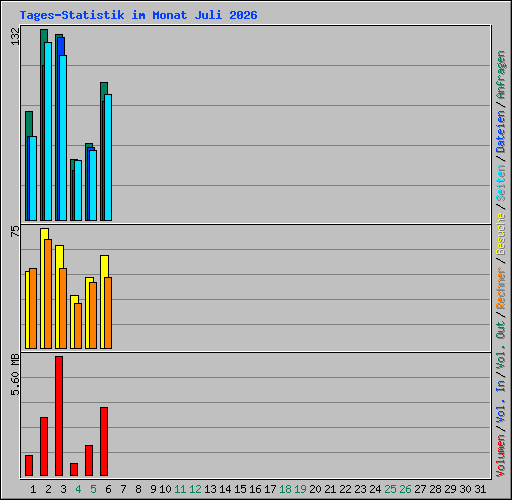The image size is (512, 500).
Task: Click the 5.60 MB y-axis label
Action: point(15,375)
